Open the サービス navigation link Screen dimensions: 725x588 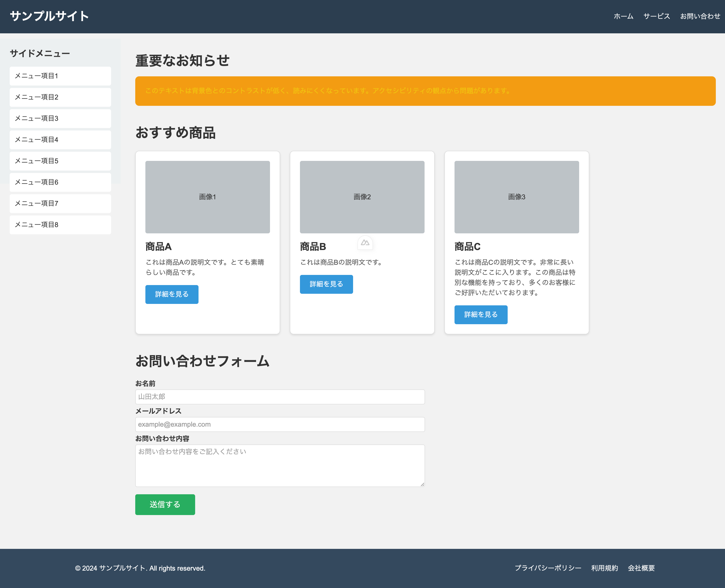coord(656,16)
